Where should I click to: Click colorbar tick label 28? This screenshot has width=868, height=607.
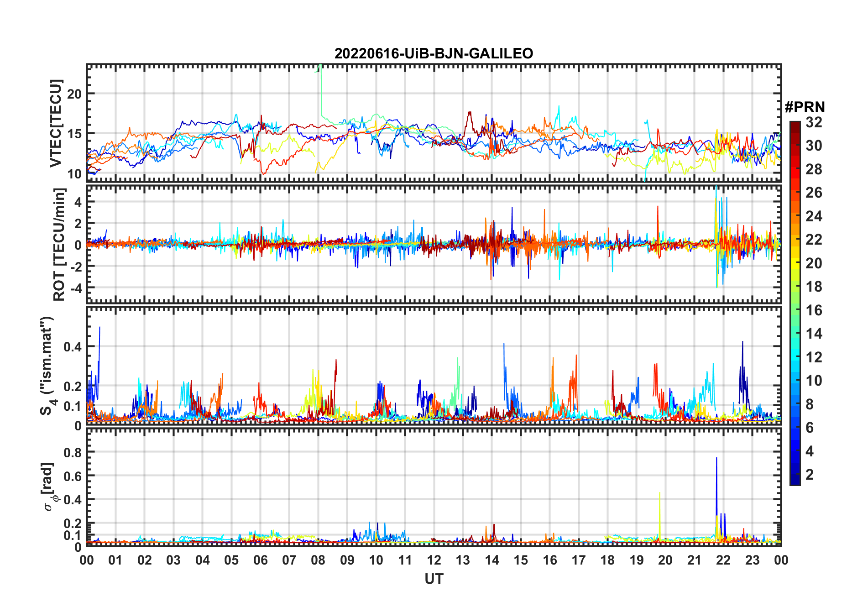click(814, 169)
